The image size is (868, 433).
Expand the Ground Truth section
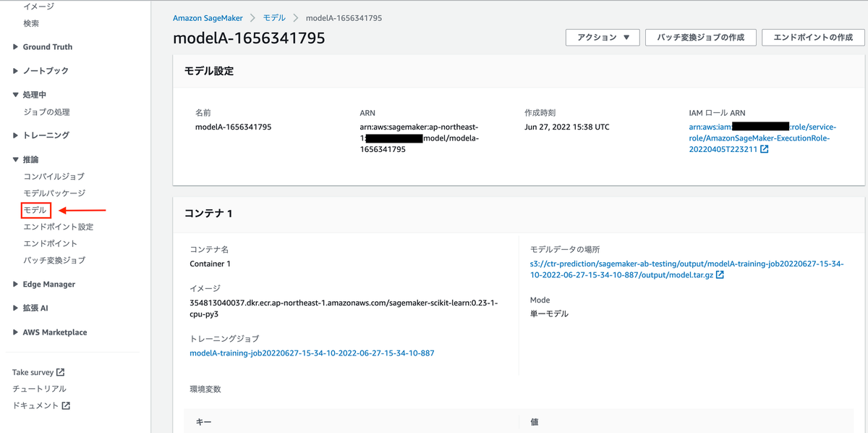pyautogui.click(x=16, y=47)
